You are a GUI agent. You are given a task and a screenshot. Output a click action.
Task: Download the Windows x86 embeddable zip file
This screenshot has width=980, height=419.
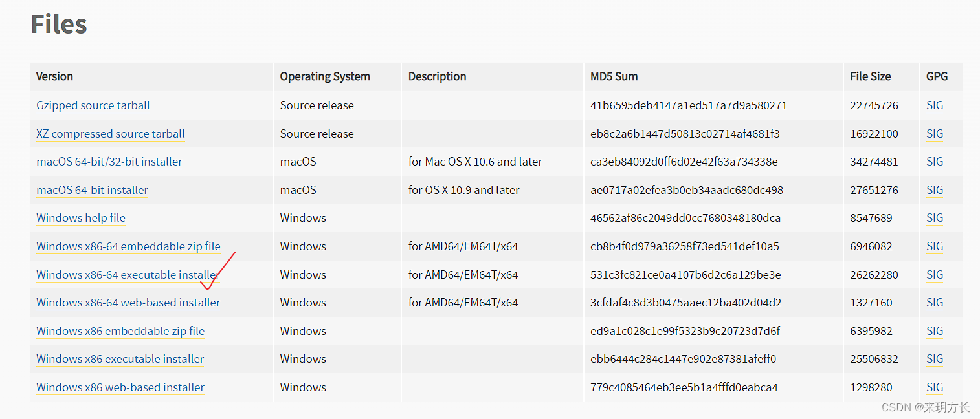point(120,331)
